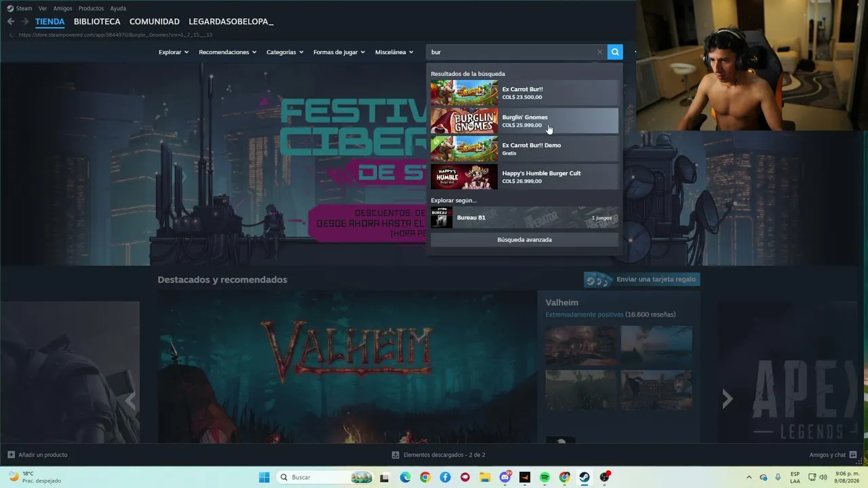Click the blue search magnifier button
The image size is (868, 488).
coord(615,52)
